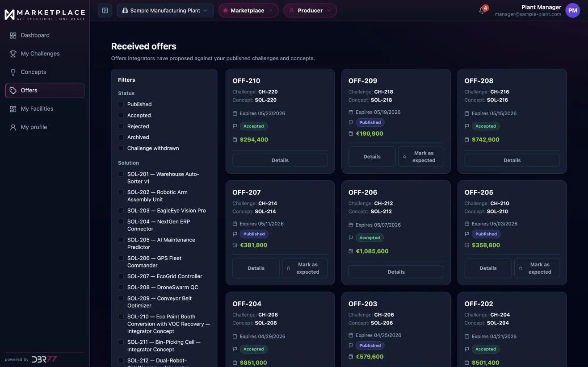Screen dimensions: 588x367
Task: Click the price icon beside €1,085,600
Action: (x=351, y=251)
